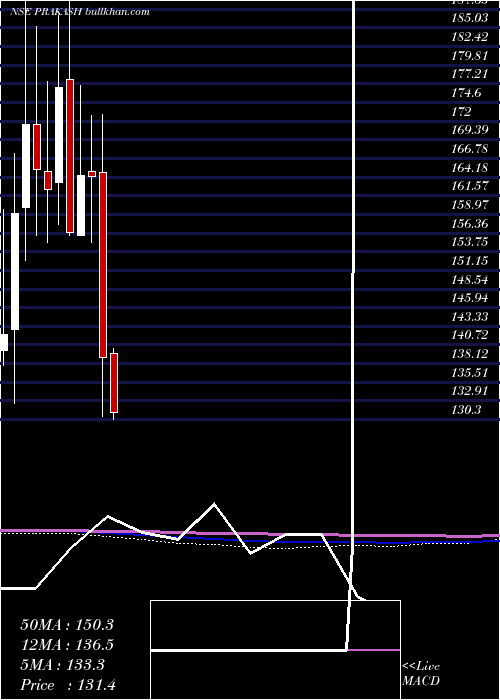
Task: Click the 12MA : 136.5 reading
Action: (x=67, y=645)
